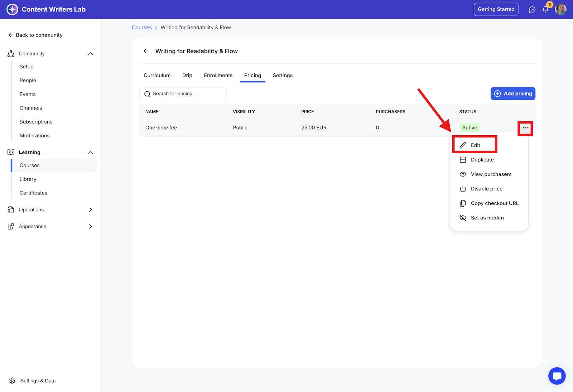Image resolution: width=573 pixels, height=392 pixels.
Task: Switch to the Curriculum tab
Action: (x=157, y=76)
